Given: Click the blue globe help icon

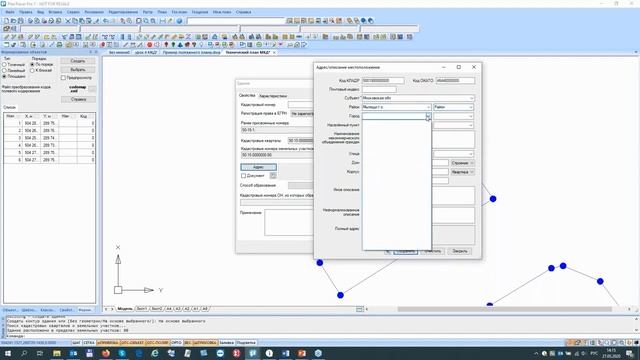Looking at the screenshot, I should [x=179, y=20].
